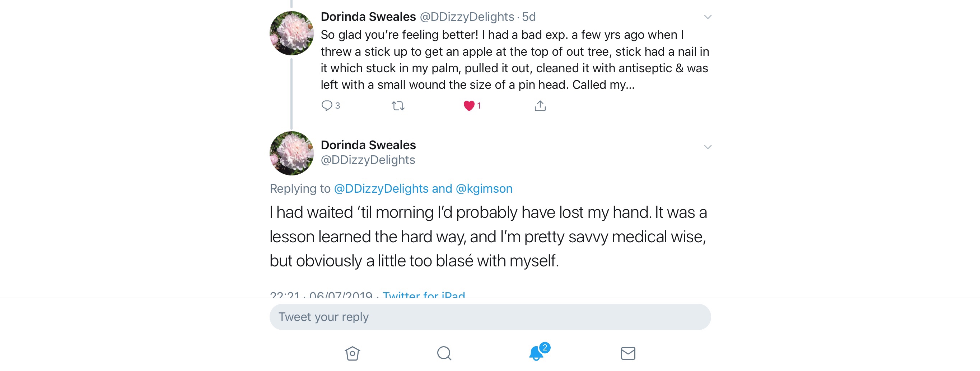Expand the first tweet's options chevron
Viewport: 980px width, 371px height.
point(707,17)
